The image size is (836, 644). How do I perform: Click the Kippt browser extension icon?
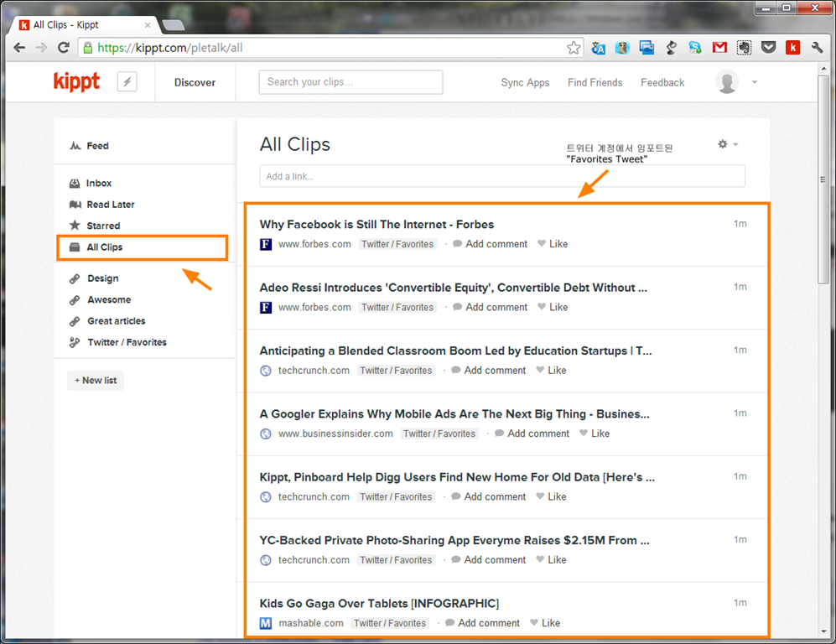792,48
